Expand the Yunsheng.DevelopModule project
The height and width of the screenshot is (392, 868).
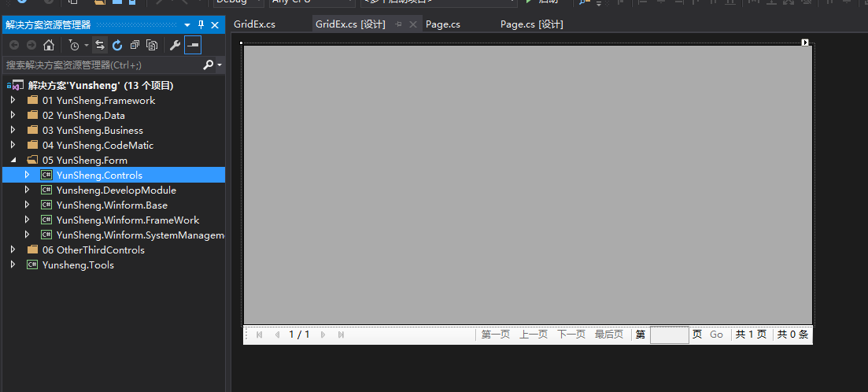27,190
